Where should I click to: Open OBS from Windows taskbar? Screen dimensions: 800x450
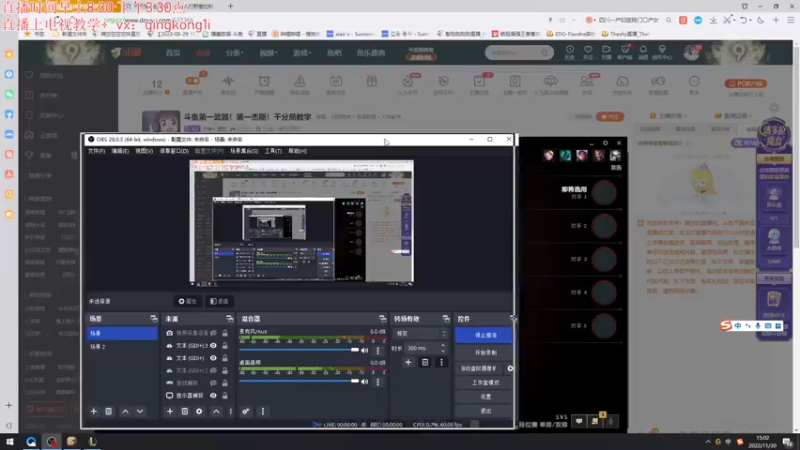52,441
